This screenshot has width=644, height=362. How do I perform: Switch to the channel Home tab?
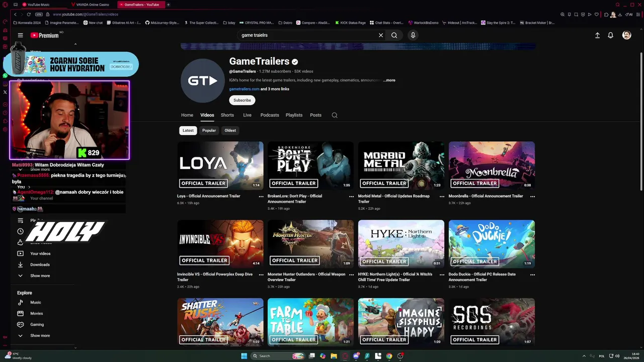click(x=187, y=115)
